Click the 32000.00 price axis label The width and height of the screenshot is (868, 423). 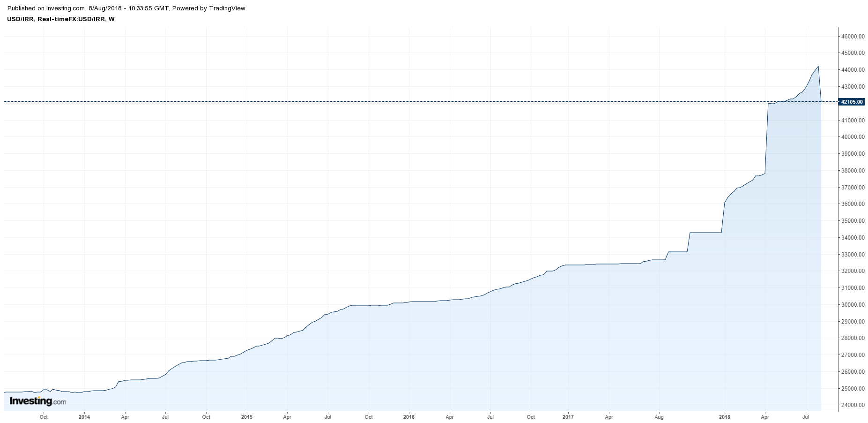(x=853, y=271)
